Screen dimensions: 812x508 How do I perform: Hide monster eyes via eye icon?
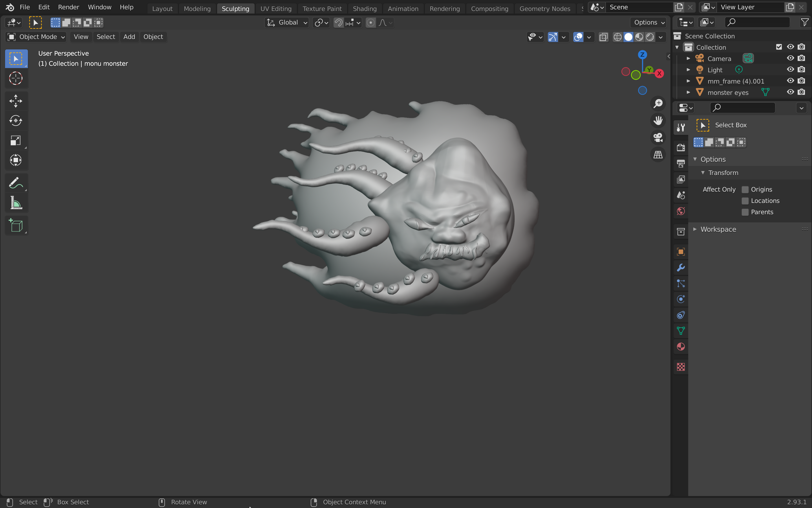click(x=791, y=92)
